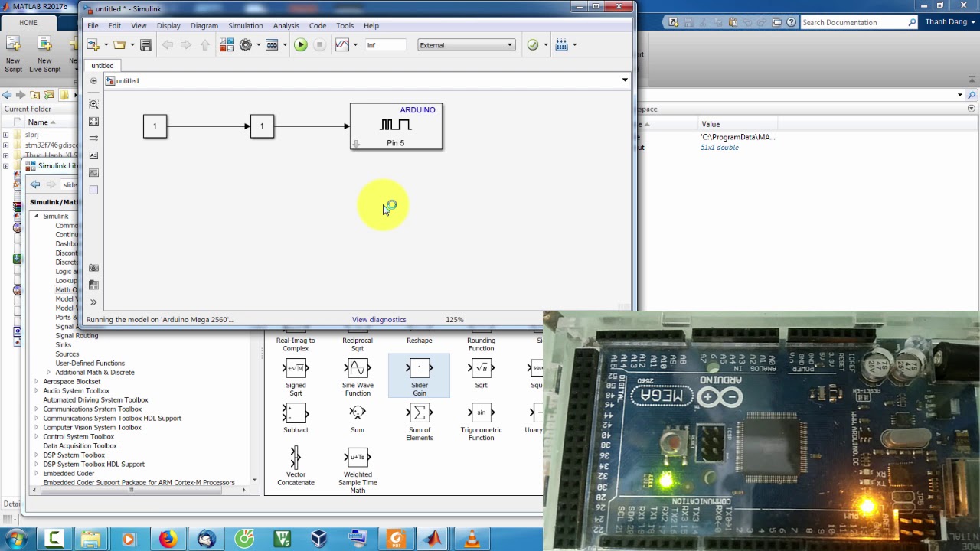Select the first Slider Gain block on canvas
This screenshot has width=980, height=551.
pos(155,126)
